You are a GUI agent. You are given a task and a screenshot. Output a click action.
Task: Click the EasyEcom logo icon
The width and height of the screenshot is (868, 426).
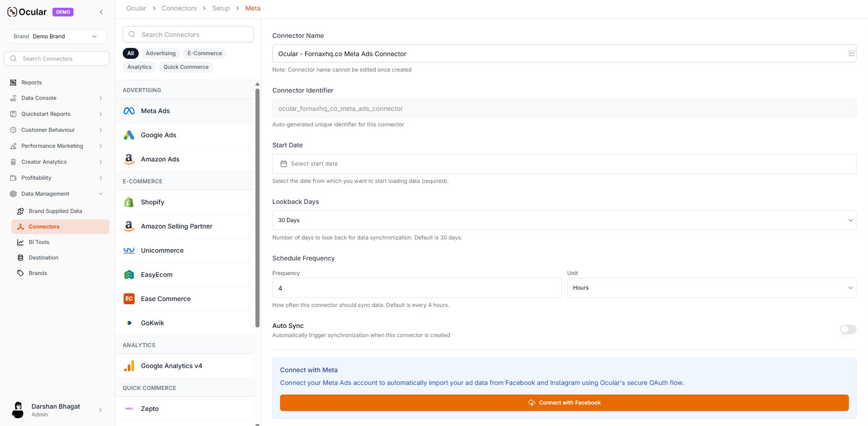pos(129,275)
